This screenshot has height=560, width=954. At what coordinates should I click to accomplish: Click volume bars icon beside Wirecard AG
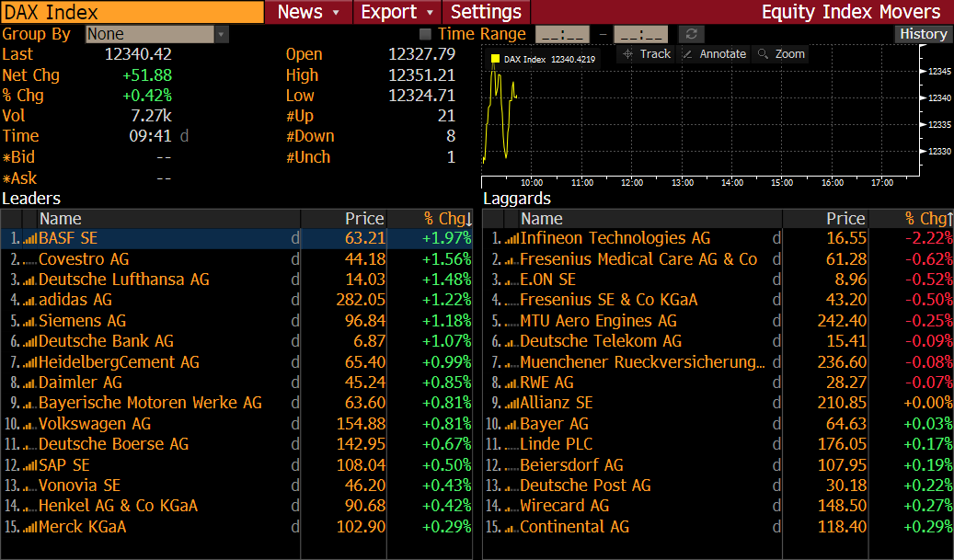tap(511, 507)
